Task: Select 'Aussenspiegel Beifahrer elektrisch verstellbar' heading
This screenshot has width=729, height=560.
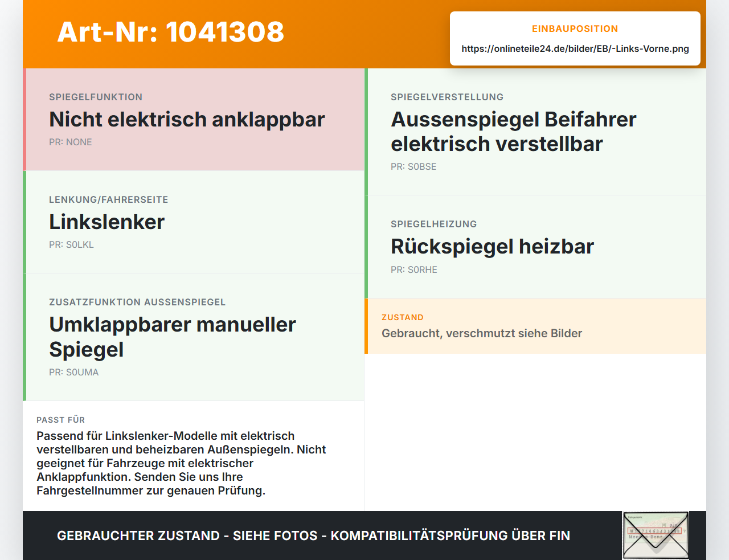Action: coord(514,132)
